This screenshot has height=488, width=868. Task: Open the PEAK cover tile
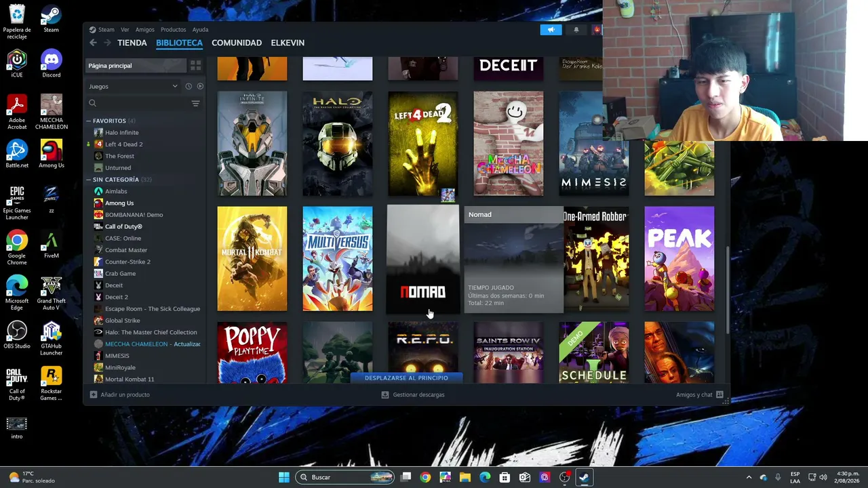[679, 259]
